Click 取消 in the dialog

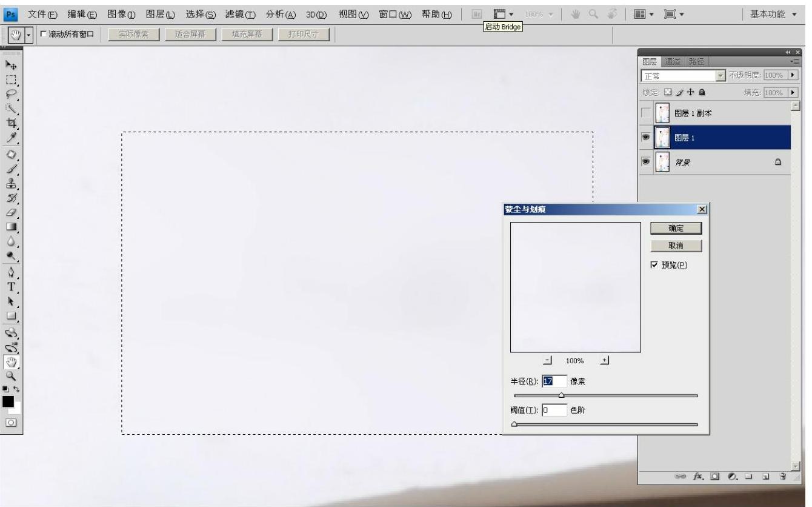[676, 246]
